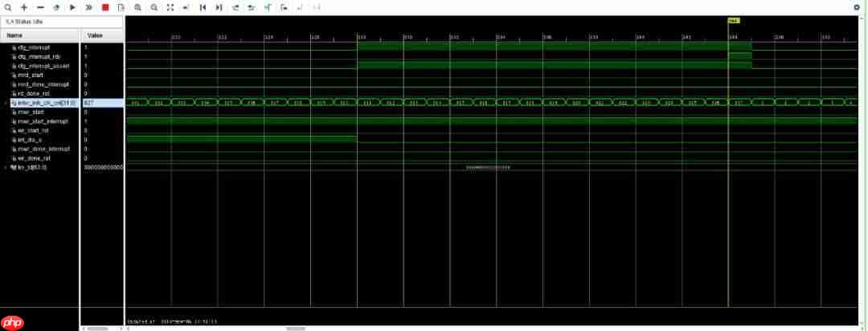This screenshot has width=868, height=331.
Task: Run trigger with the play arrow icon
Action: [x=72, y=8]
